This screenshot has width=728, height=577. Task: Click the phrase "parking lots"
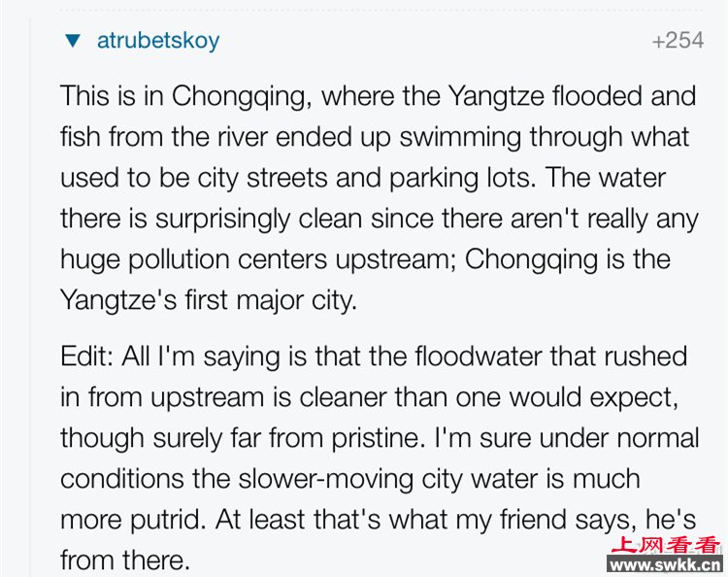pyautogui.click(x=457, y=179)
